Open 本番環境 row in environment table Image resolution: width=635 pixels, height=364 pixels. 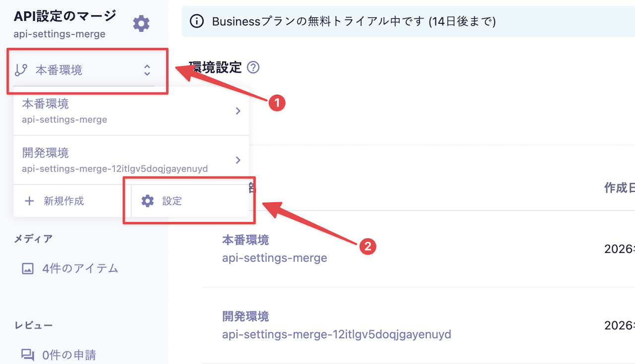tap(419, 249)
